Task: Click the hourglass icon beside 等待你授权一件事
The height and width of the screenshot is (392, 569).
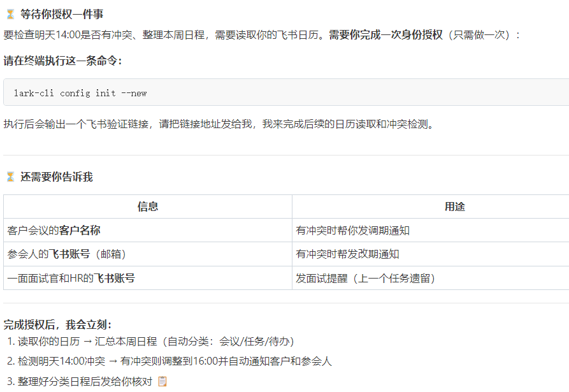Action: click(9, 13)
